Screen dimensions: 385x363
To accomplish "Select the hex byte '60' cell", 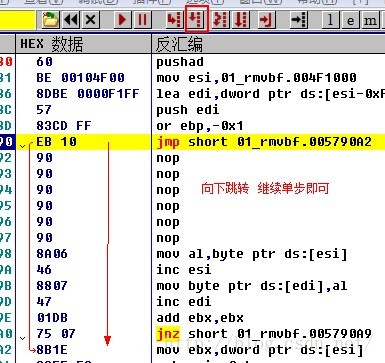I will [x=45, y=62].
